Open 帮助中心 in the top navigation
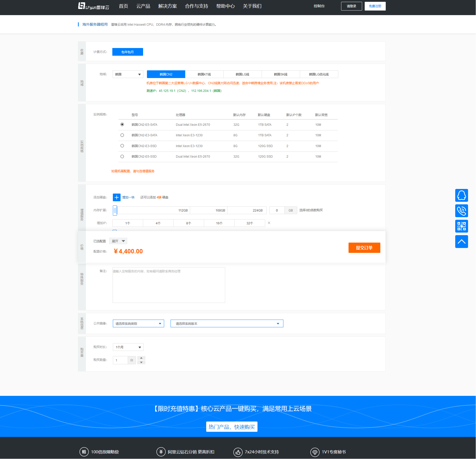 (x=225, y=6)
